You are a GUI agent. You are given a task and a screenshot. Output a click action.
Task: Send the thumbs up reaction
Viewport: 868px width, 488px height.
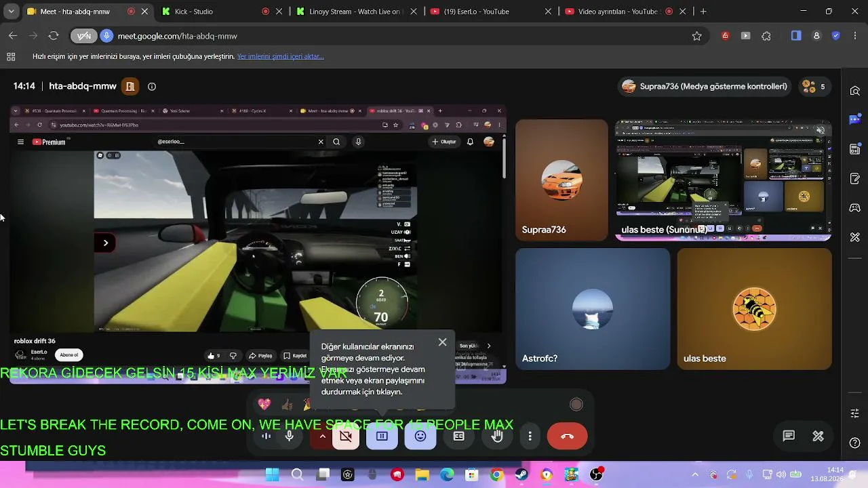tap(287, 405)
